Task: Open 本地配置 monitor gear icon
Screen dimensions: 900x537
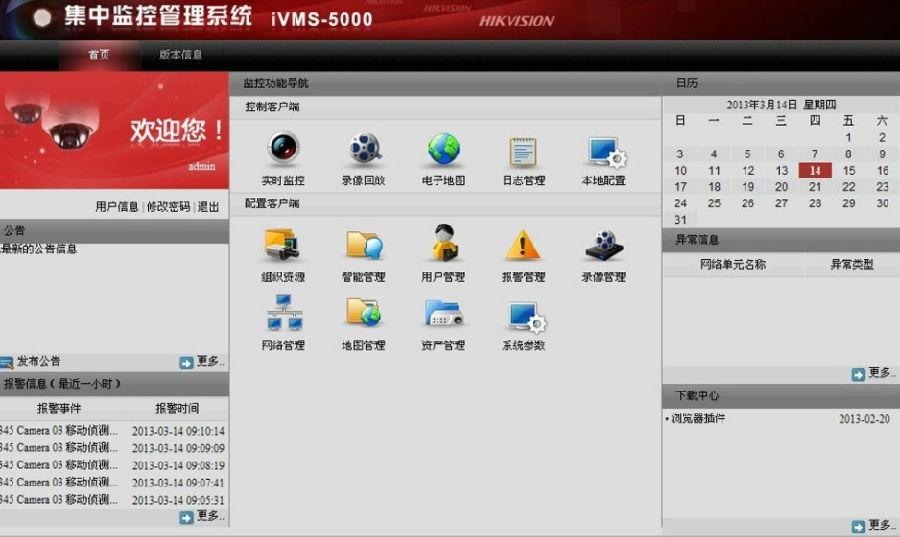Action: click(606, 151)
